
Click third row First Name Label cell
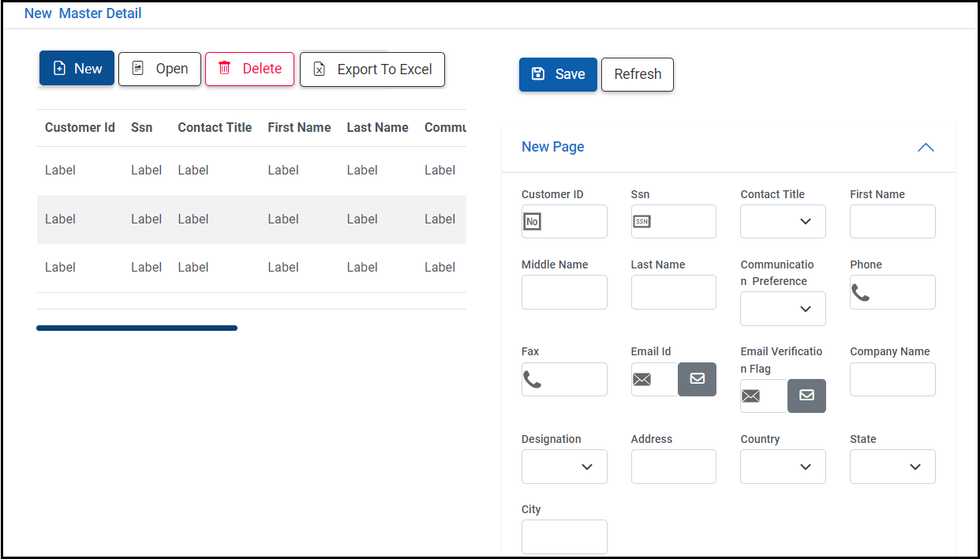[283, 267]
